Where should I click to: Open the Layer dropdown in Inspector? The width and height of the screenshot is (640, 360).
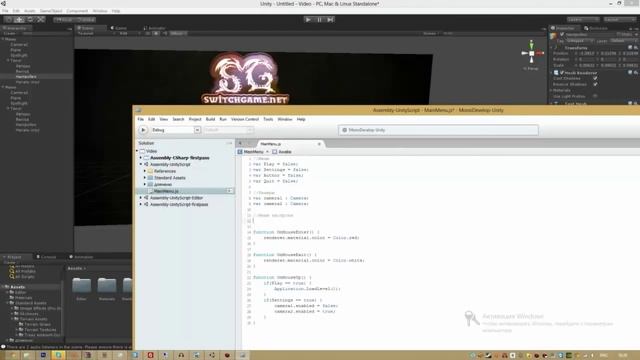point(623,41)
